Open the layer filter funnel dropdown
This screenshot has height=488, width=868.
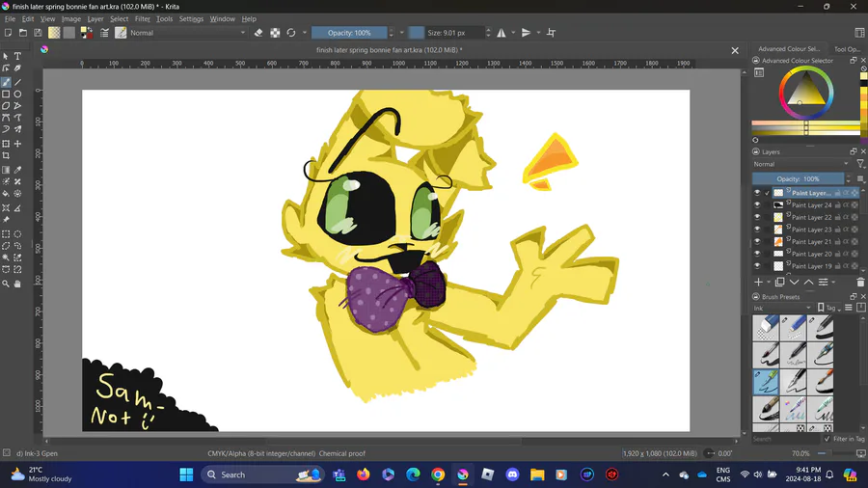point(861,164)
